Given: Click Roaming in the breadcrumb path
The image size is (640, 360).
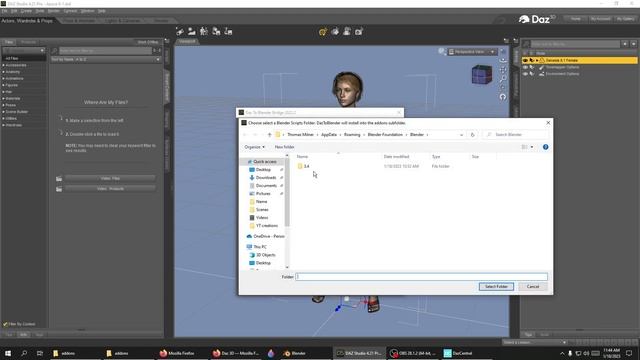Looking at the screenshot, I should pos(352,135).
